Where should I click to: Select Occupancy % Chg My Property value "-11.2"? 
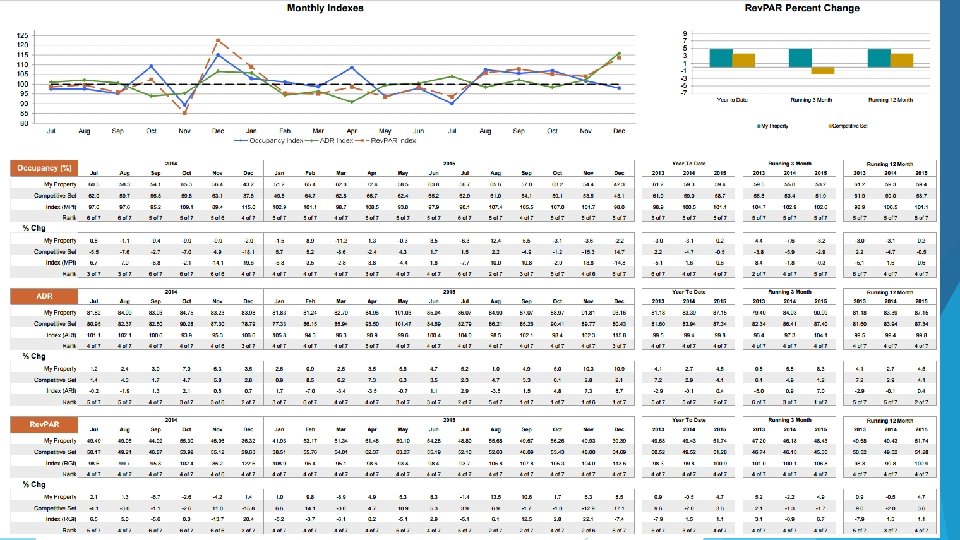click(x=341, y=241)
